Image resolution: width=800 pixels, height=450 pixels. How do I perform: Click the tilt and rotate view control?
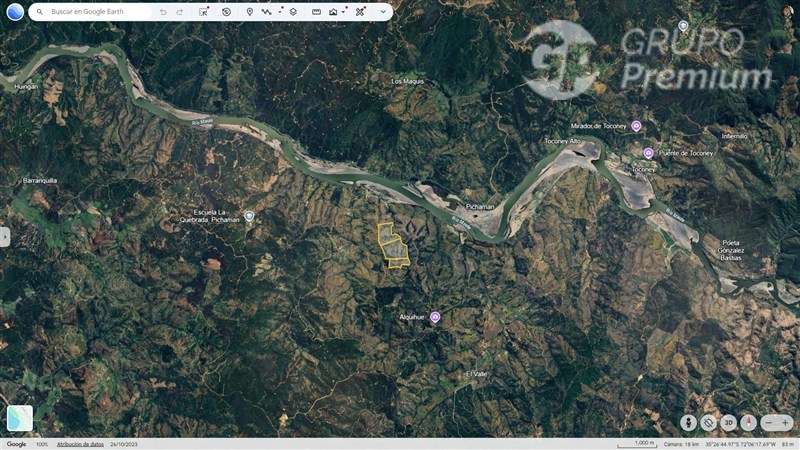tap(708, 422)
